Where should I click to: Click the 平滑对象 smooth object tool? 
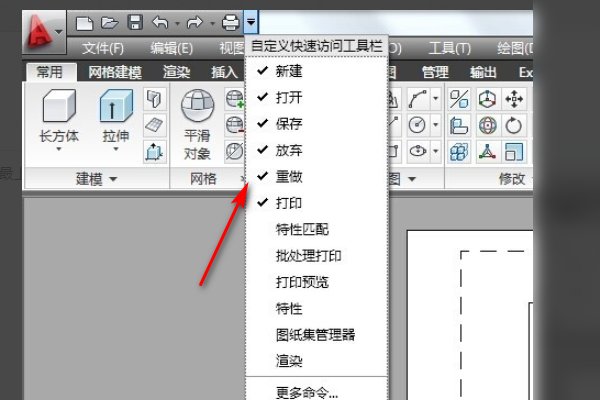click(197, 124)
